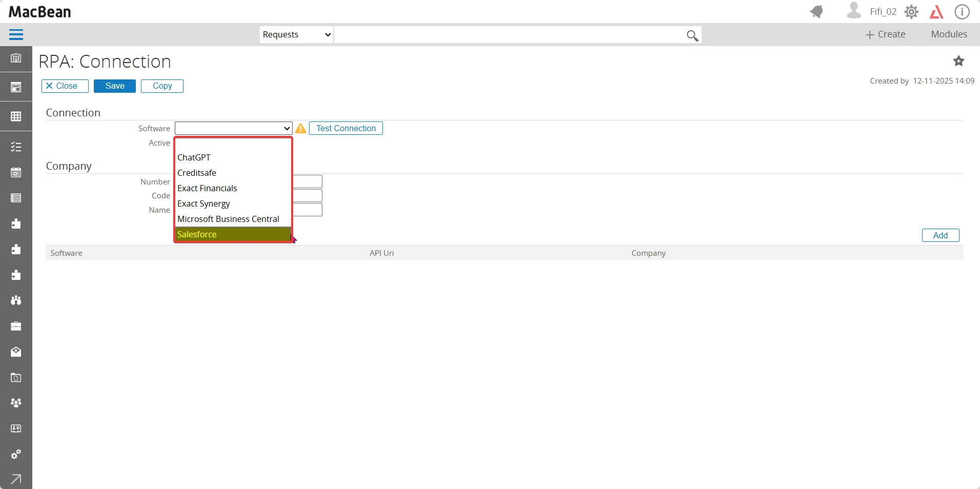Open the red triangle logo icon
The width and height of the screenshot is (980, 489).
pos(936,12)
